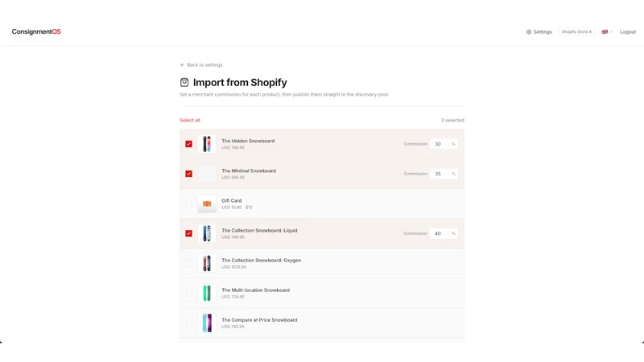Click the shopping bag icon beside Import title
The width and height of the screenshot is (644, 362).
184,83
